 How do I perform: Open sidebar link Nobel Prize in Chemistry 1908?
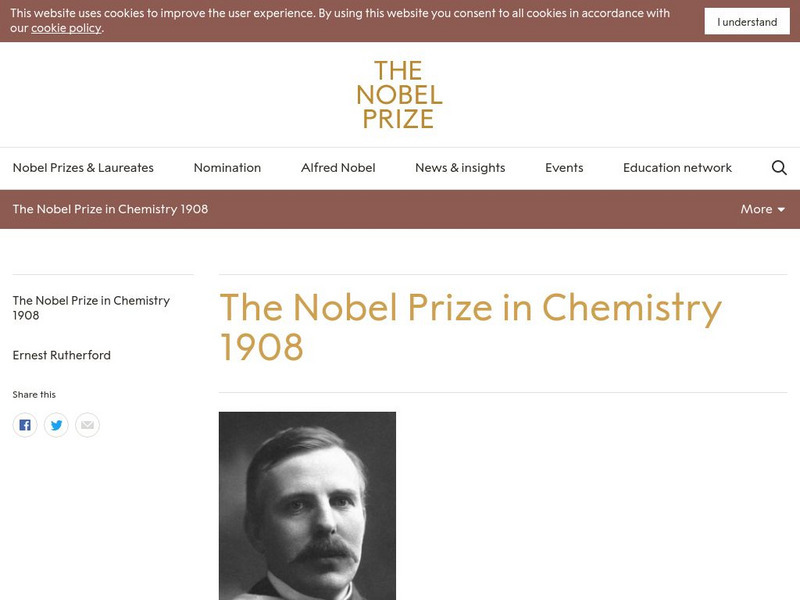click(x=91, y=308)
